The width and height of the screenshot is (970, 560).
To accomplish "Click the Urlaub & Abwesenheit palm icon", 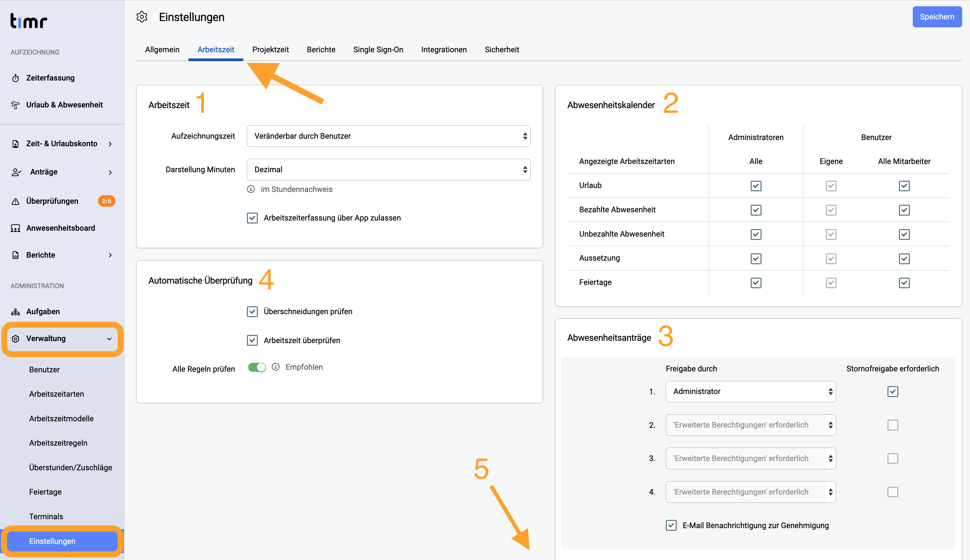I will tap(15, 105).
